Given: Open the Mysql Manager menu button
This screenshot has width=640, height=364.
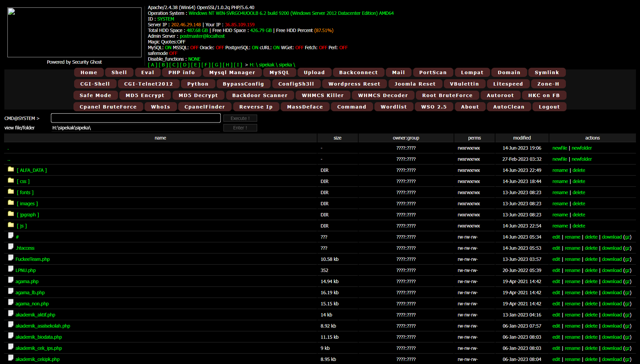Looking at the screenshot, I should point(232,72).
